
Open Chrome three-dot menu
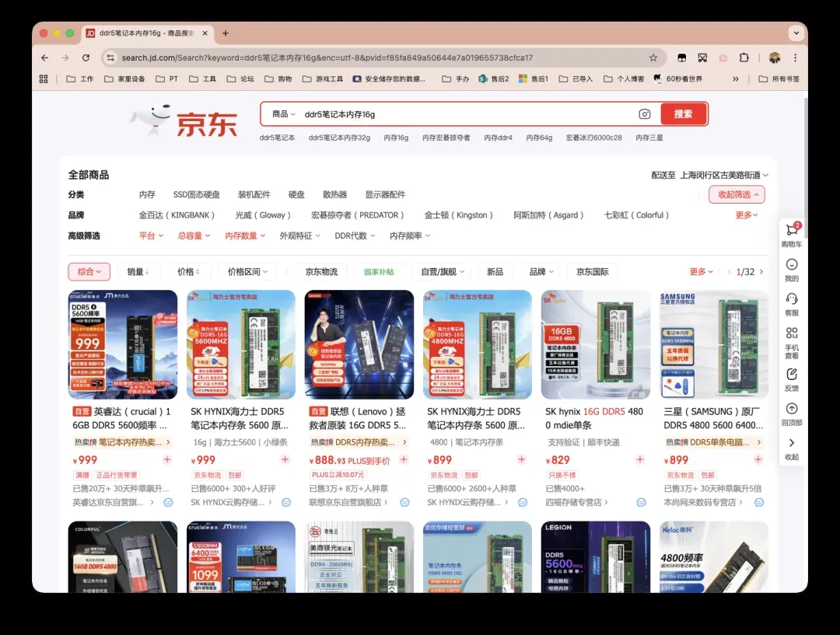point(795,58)
